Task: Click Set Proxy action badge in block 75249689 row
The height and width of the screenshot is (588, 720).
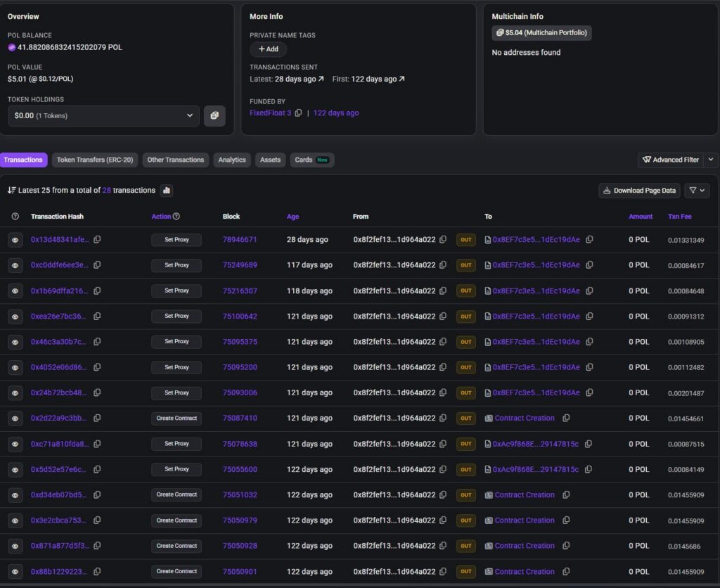Action: tap(176, 265)
